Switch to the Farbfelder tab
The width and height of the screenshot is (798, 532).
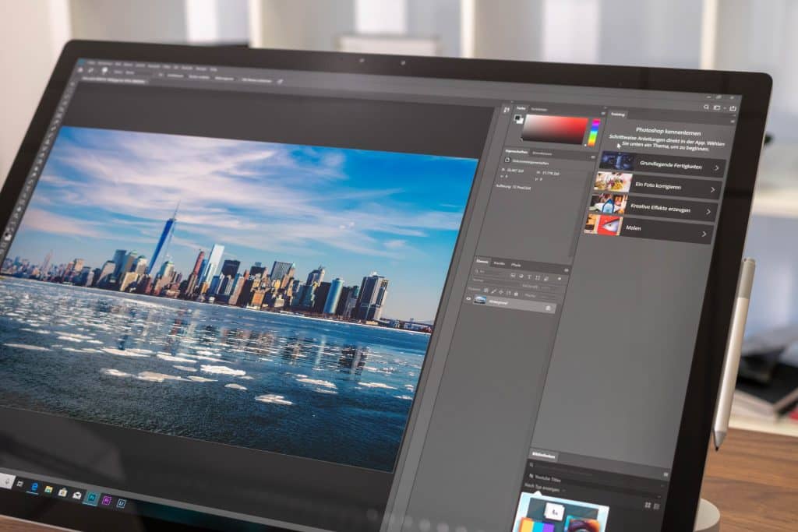tap(539, 109)
